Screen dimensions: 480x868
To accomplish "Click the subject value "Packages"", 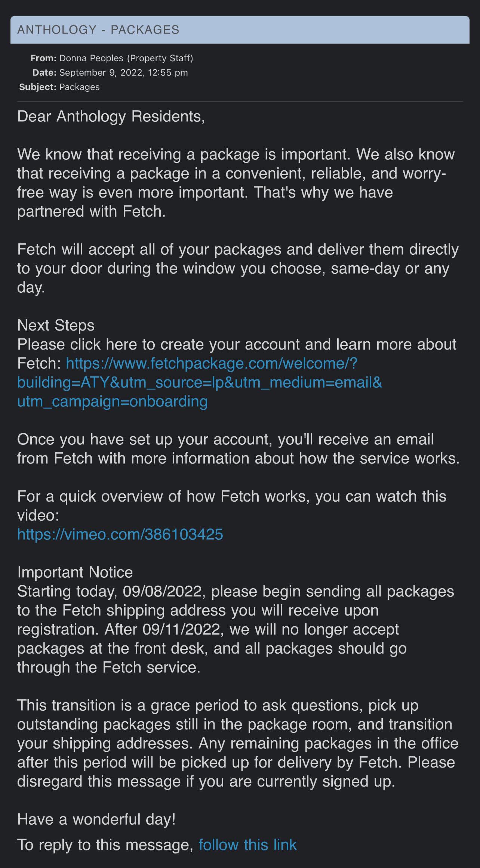I will (x=79, y=87).
